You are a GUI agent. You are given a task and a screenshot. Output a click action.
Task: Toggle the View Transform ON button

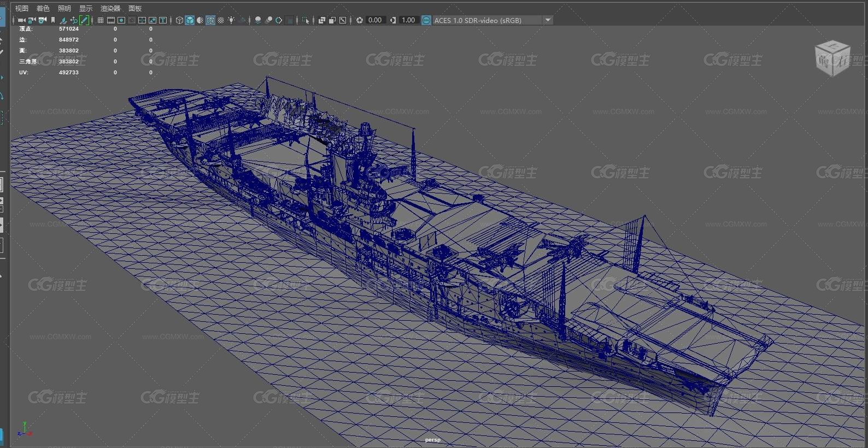[x=426, y=20]
